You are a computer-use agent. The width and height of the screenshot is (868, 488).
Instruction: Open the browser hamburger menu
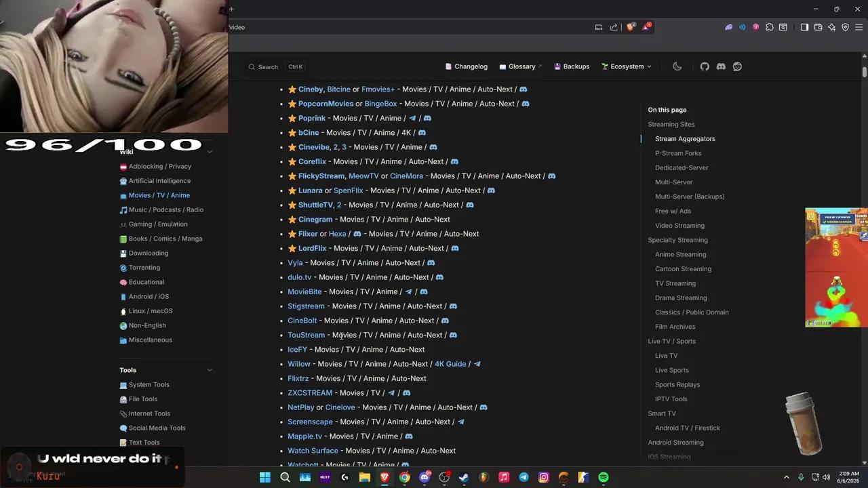859,27
